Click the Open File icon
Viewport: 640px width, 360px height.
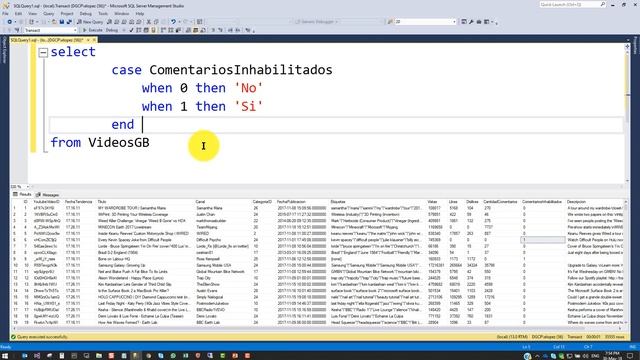click(x=54, y=22)
